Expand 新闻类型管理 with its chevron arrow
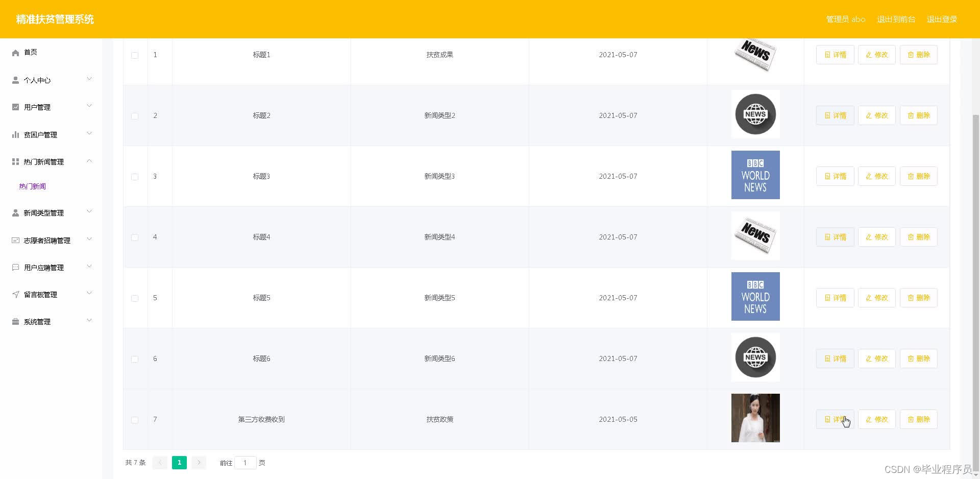The width and height of the screenshot is (980, 479). [89, 211]
